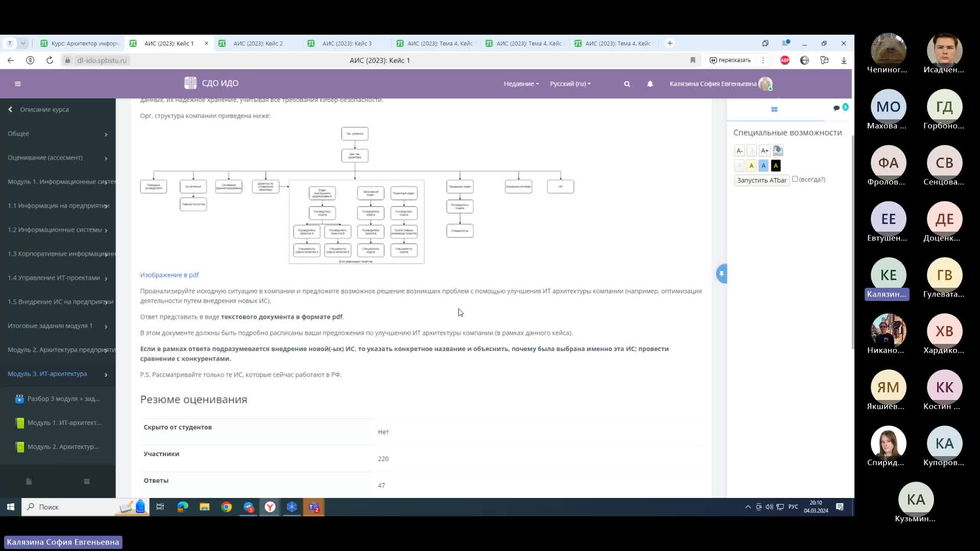Viewport: 980px width, 551px height.
Task: Apply blue background color scheme
Action: point(764,166)
